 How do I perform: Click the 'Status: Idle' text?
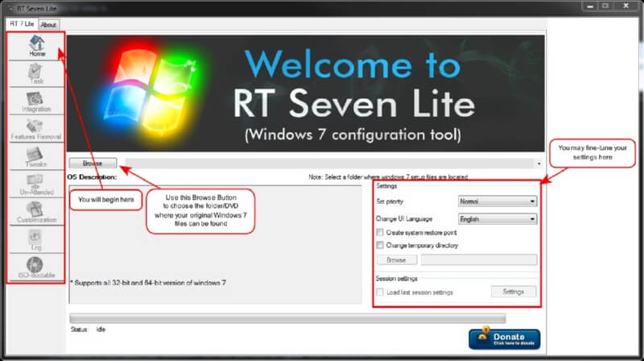pyautogui.click(x=88, y=330)
